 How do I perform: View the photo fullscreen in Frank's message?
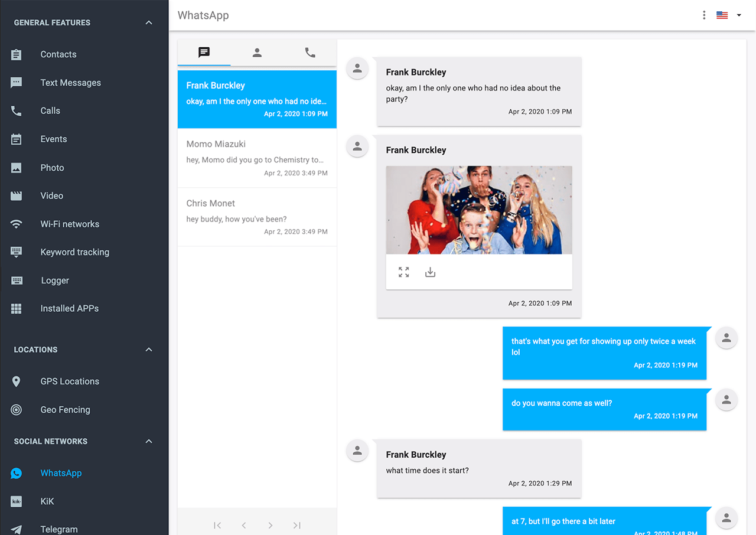[x=403, y=272]
